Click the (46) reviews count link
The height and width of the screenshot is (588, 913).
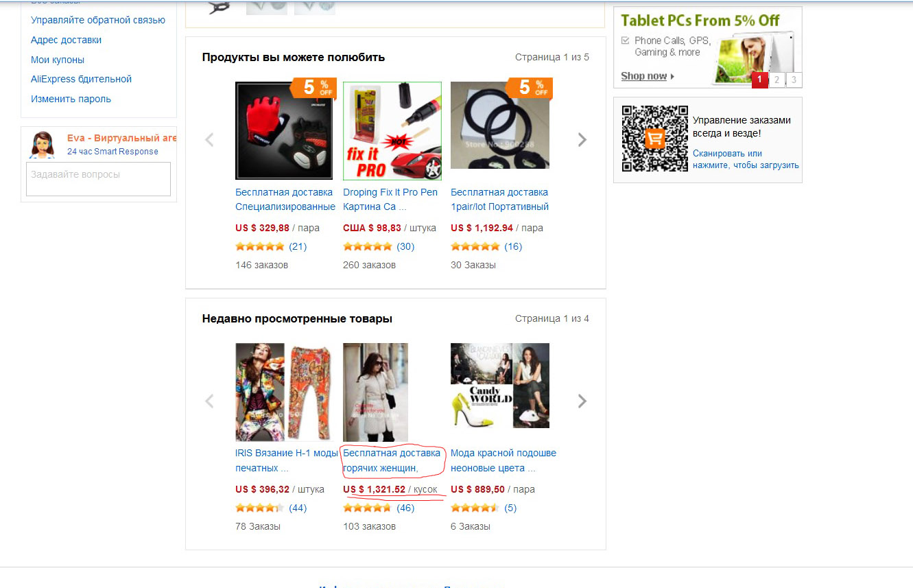coord(405,508)
